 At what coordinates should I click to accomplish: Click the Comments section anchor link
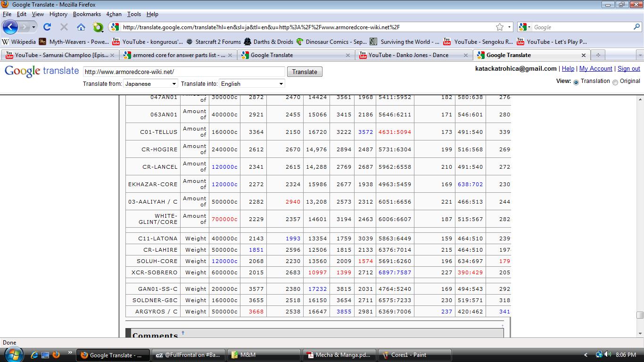[183, 333]
